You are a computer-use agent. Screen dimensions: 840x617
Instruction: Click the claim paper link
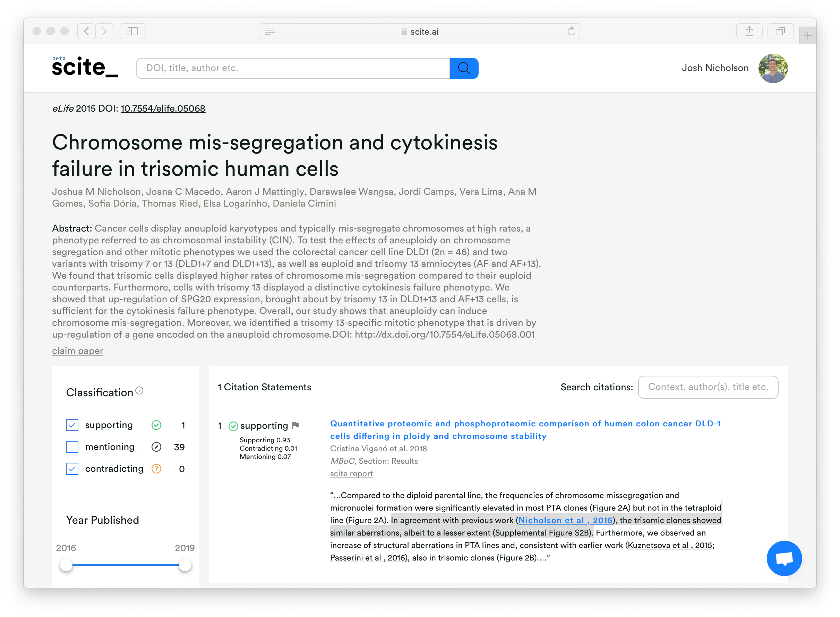click(77, 351)
